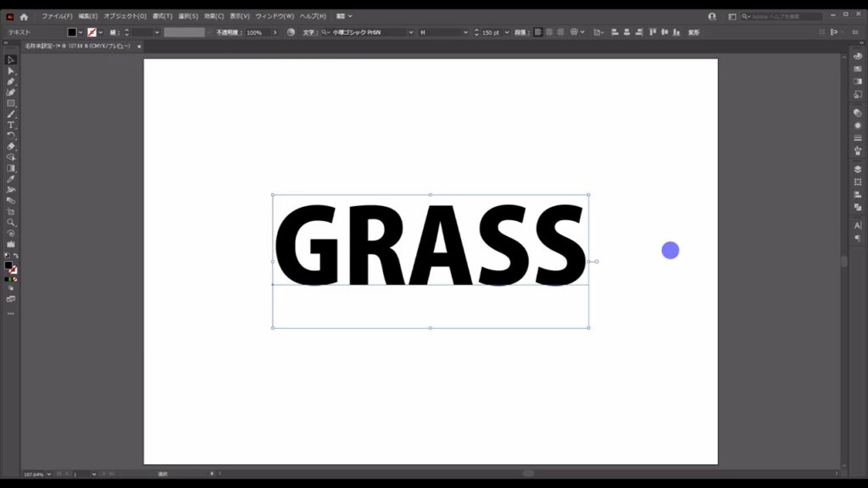Click the opacity 100% input field

point(257,32)
